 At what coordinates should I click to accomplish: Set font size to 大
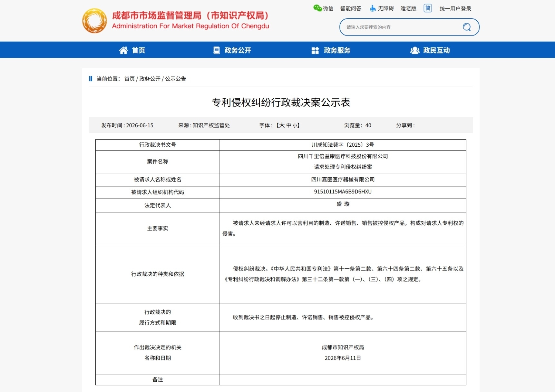coord(282,125)
